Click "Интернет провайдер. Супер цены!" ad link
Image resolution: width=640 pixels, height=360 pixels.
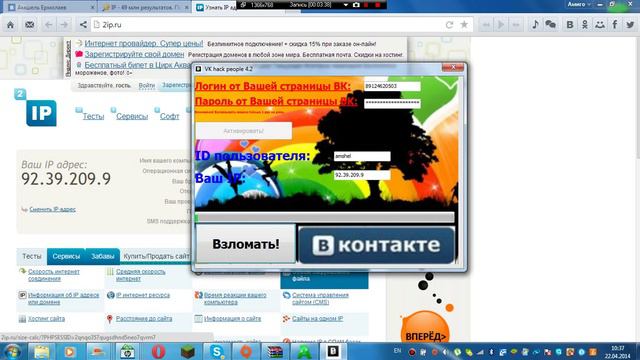(x=144, y=43)
